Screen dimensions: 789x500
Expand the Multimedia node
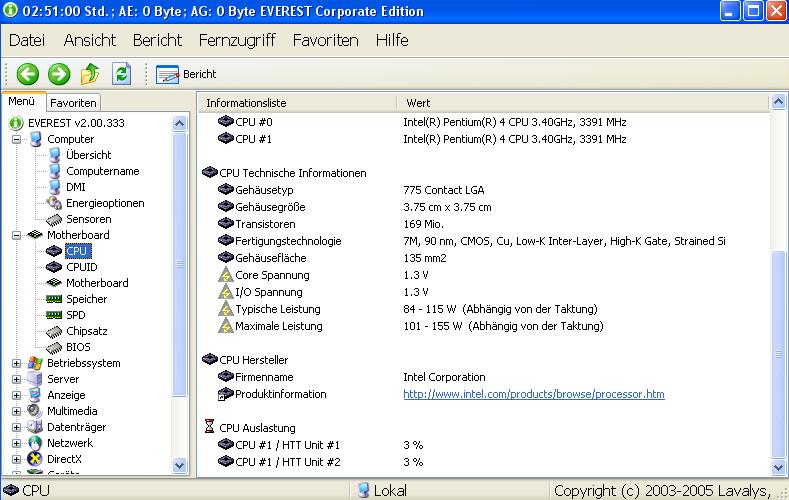[17, 411]
